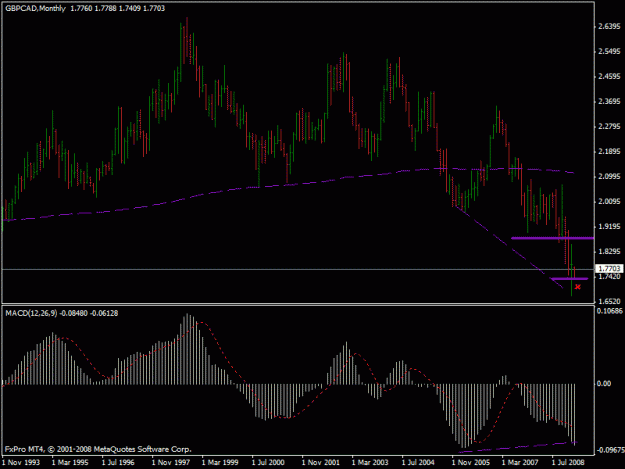625x469 pixels.
Task: Click the 1 Jul 2008 date label
Action: click(x=568, y=462)
